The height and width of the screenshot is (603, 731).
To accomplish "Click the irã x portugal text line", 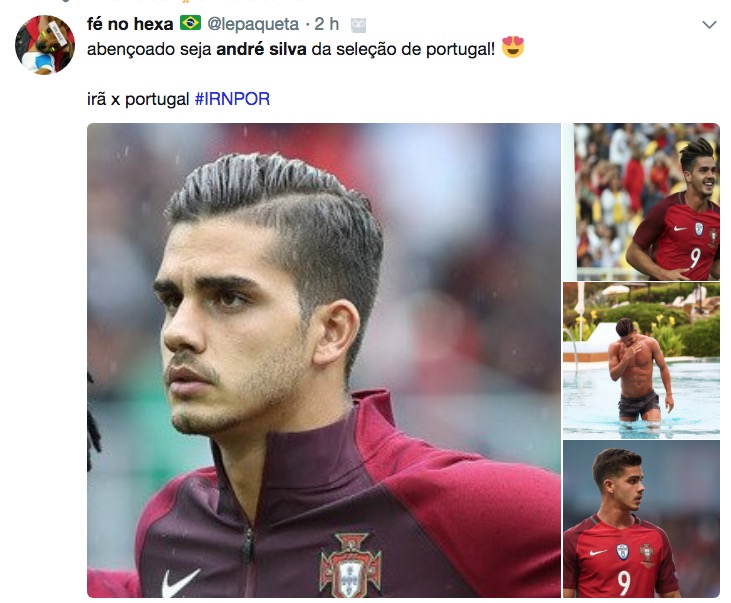I will coord(138,99).
